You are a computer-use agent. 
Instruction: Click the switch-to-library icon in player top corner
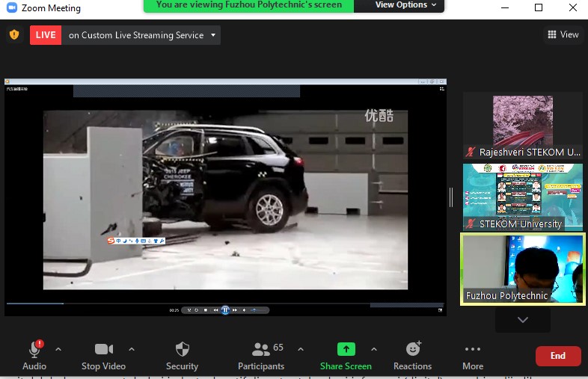[442, 89]
